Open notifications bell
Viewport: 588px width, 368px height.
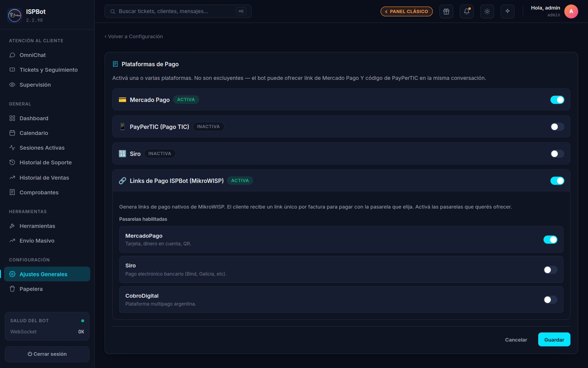click(x=467, y=11)
